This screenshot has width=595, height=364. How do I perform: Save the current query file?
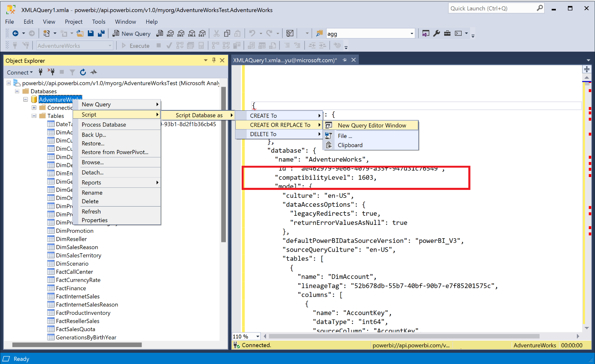[x=90, y=33]
